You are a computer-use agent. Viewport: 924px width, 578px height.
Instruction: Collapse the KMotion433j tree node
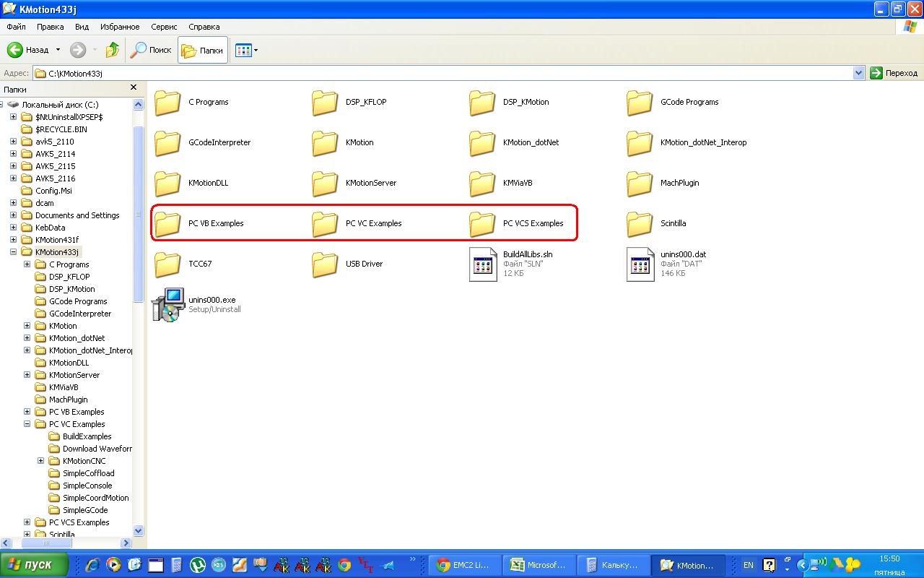(14, 252)
